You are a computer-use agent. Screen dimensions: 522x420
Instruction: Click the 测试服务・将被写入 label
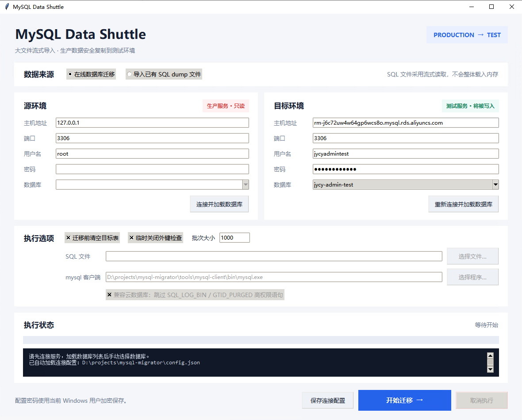pyautogui.click(x=470, y=106)
